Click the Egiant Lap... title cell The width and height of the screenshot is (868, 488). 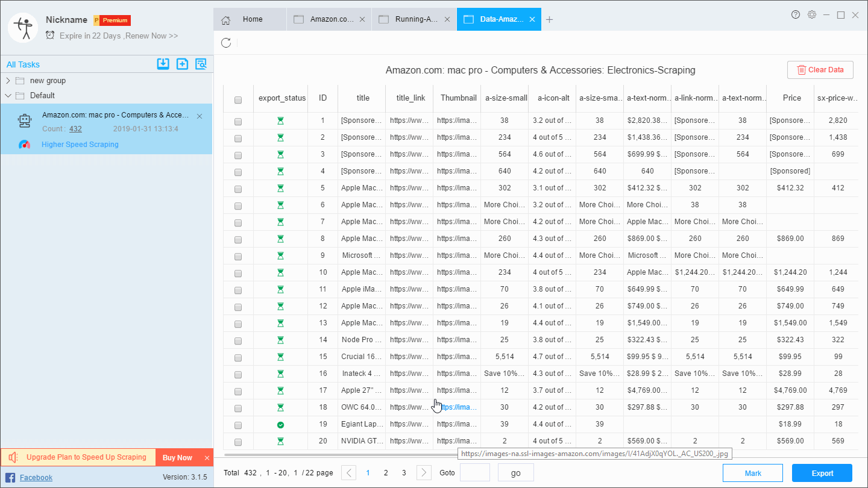[x=363, y=424]
